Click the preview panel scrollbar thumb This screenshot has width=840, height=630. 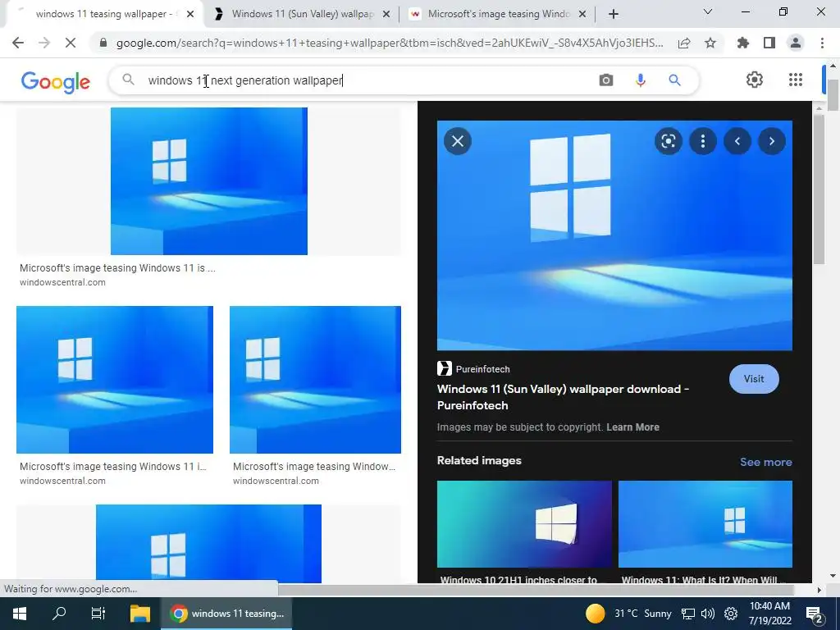click(x=819, y=189)
